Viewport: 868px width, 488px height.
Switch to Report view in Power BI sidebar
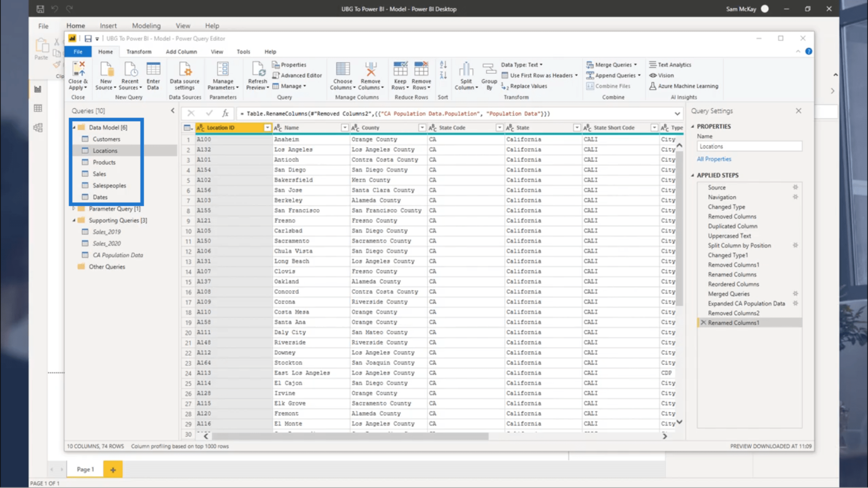tap(38, 89)
